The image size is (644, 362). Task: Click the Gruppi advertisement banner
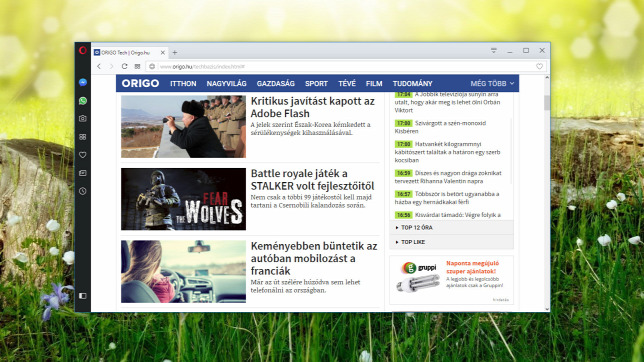click(451, 279)
